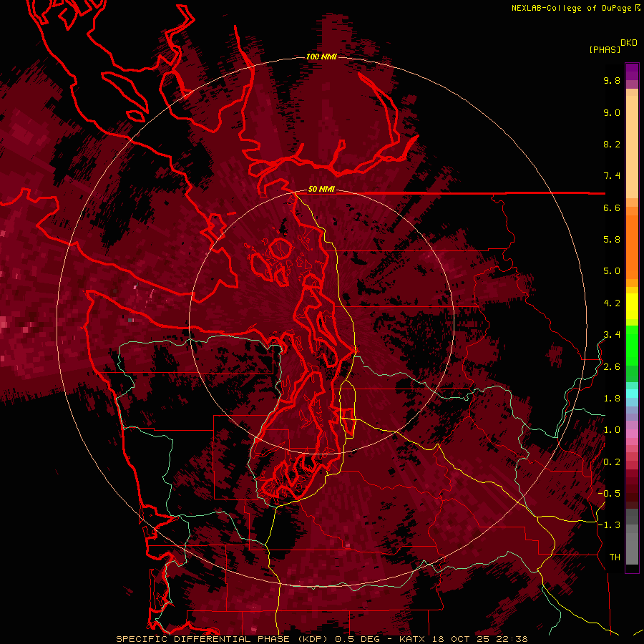Pick the purple band atop the color bar

[632, 72]
